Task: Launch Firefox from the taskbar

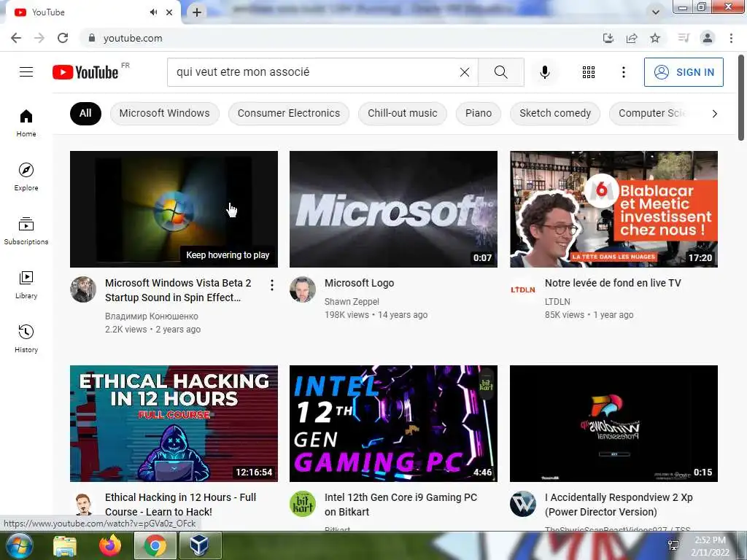Action: coord(110,545)
